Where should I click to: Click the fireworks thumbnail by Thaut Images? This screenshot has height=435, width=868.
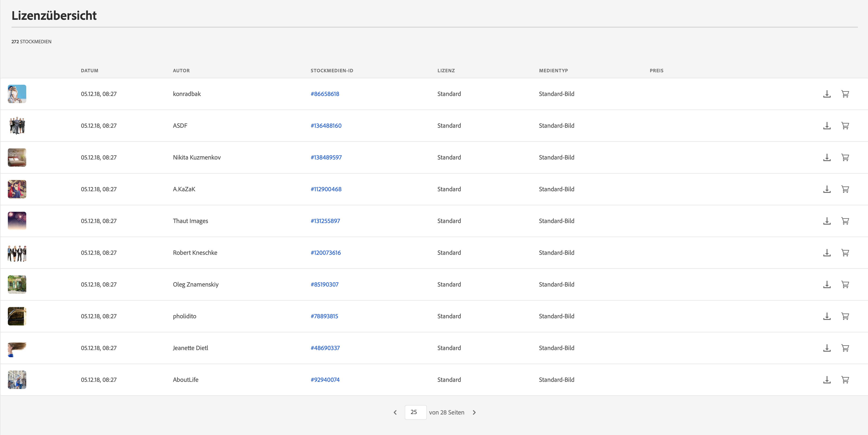coord(17,221)
